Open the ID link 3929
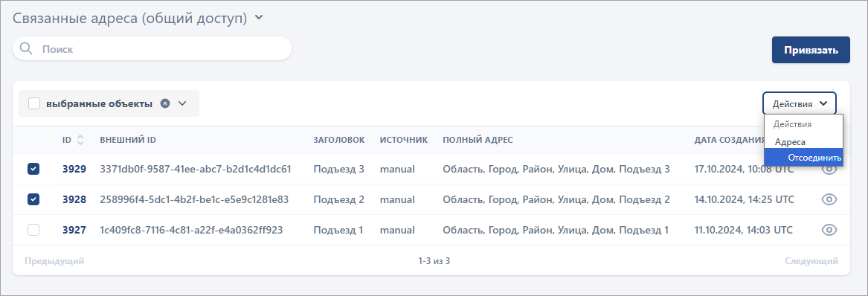 click(x=74, y=169)
